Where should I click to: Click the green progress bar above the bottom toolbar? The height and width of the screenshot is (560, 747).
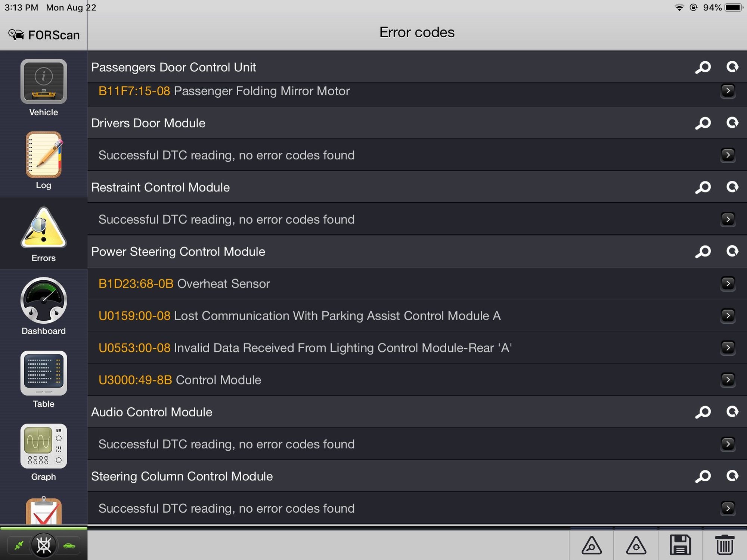43,528
